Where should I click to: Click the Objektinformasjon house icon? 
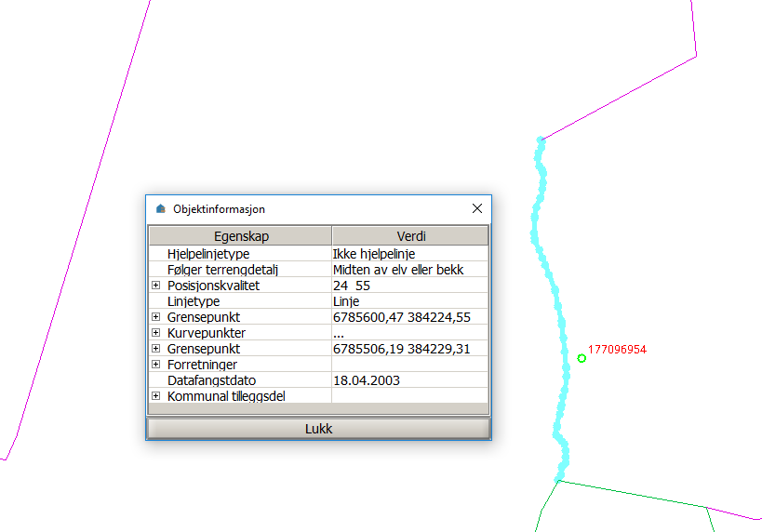pos(160,209)
